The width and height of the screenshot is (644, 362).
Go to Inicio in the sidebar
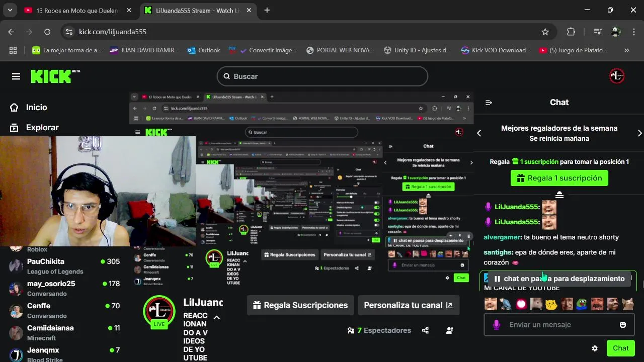tap(29, 107)
